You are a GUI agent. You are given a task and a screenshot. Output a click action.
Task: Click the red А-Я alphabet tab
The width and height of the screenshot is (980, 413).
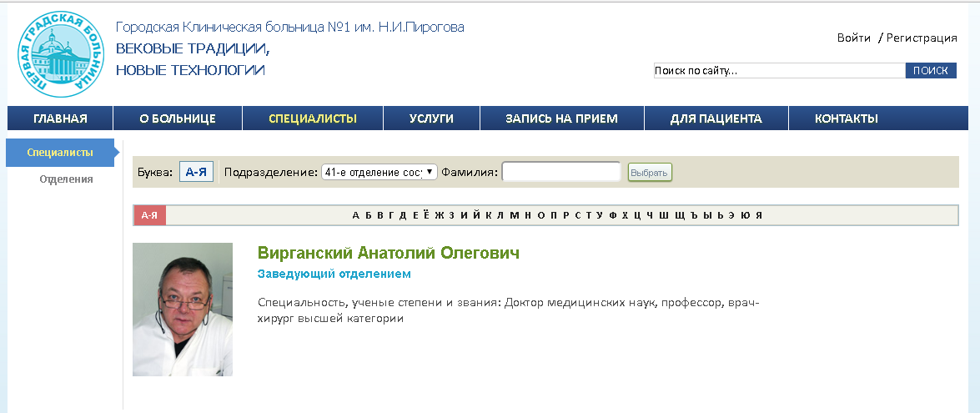click(x=149, y=215)
